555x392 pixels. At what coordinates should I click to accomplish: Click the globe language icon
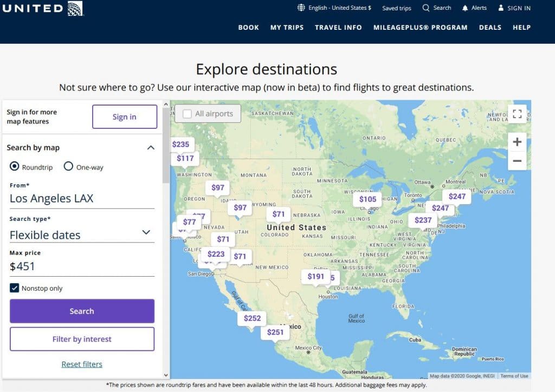pos(300,8)
